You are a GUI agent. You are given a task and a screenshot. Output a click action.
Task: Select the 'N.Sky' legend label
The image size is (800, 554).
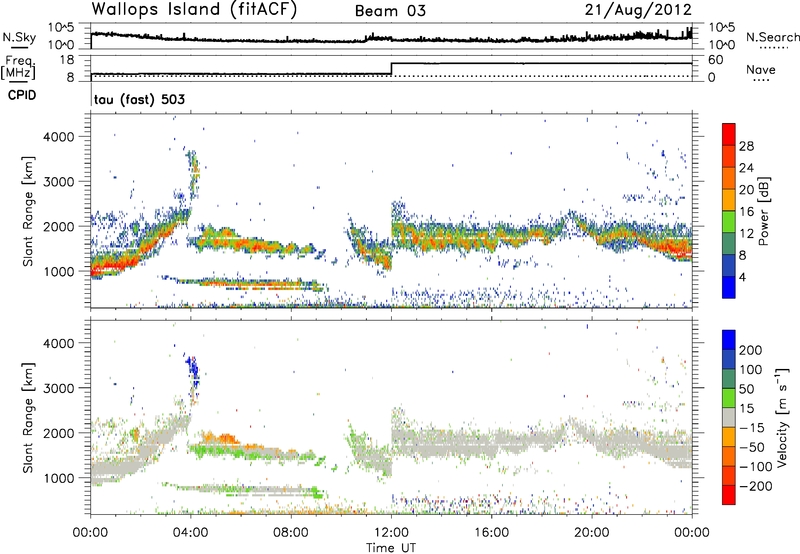[19, 37]
